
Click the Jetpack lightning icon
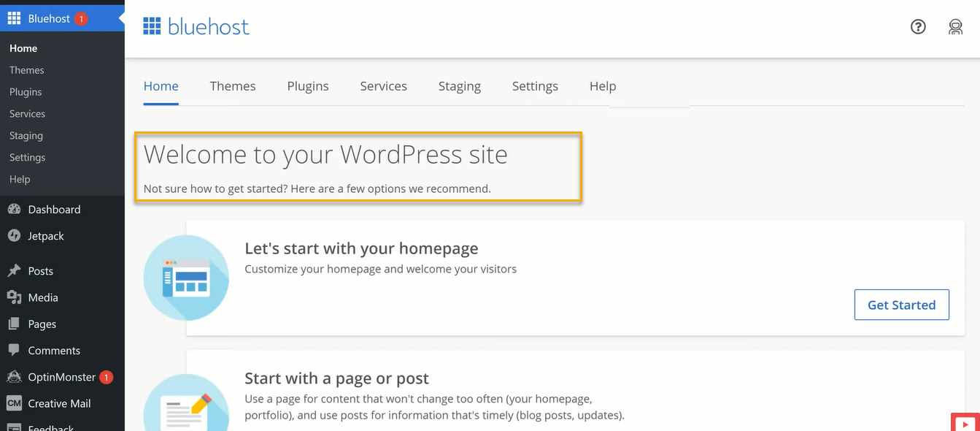tap(14, 236)
